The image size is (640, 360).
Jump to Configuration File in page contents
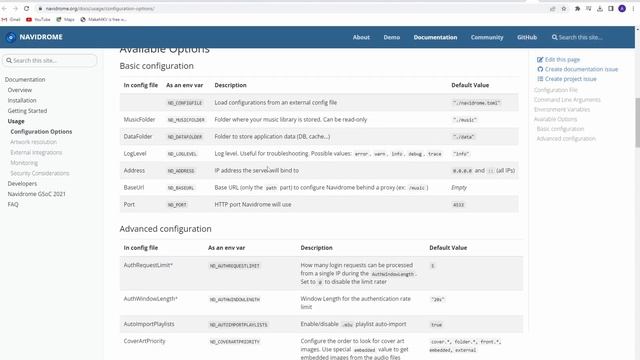tap(556, 90)
